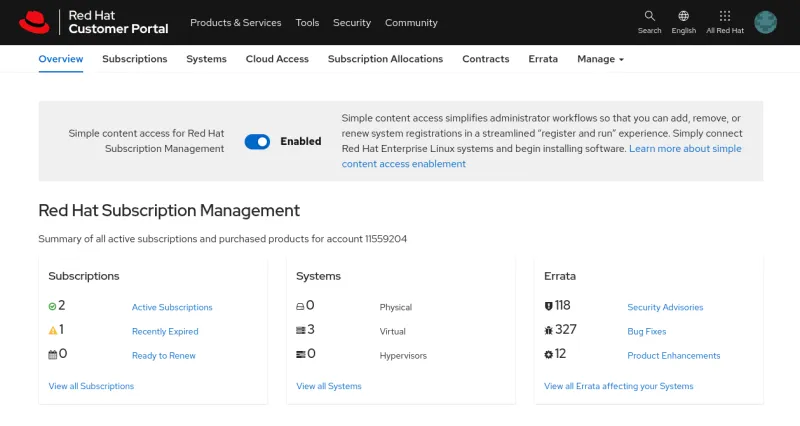Screen dimensions: 800x426
Task: Click the Red Hat fedora logo
Action: 34,22
